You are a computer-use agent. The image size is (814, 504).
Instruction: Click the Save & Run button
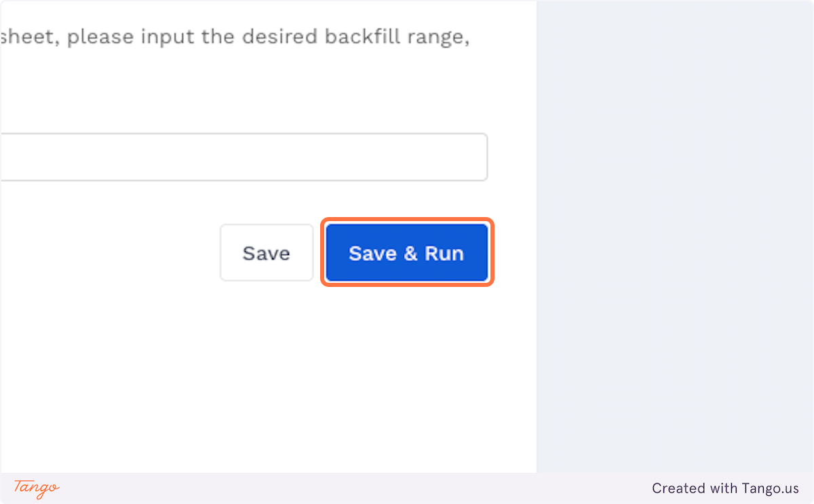(x=406, y=253)
